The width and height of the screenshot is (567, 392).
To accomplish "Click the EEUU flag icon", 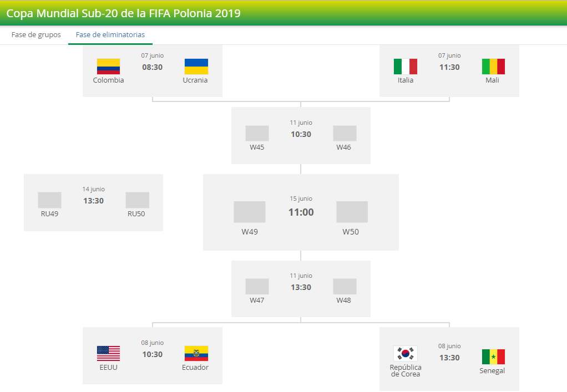I will click(108, 353).
